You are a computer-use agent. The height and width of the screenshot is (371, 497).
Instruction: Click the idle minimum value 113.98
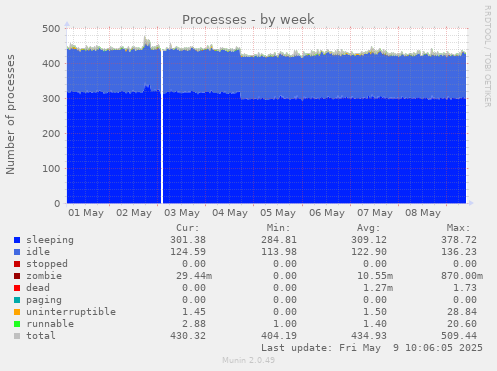pyautogui.click(x=279, y=252)
